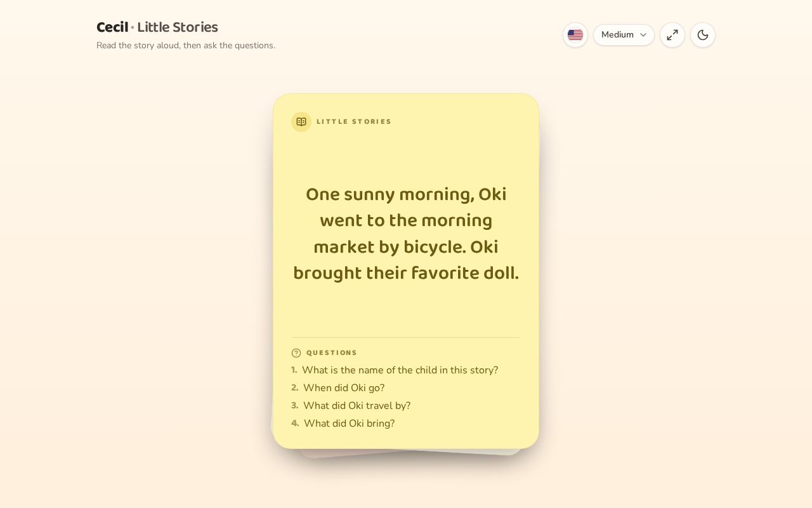This screenshot has width=812, height=508.
Task: Enter fullscreen with the expand arrows icon
Action: point(672,35)
